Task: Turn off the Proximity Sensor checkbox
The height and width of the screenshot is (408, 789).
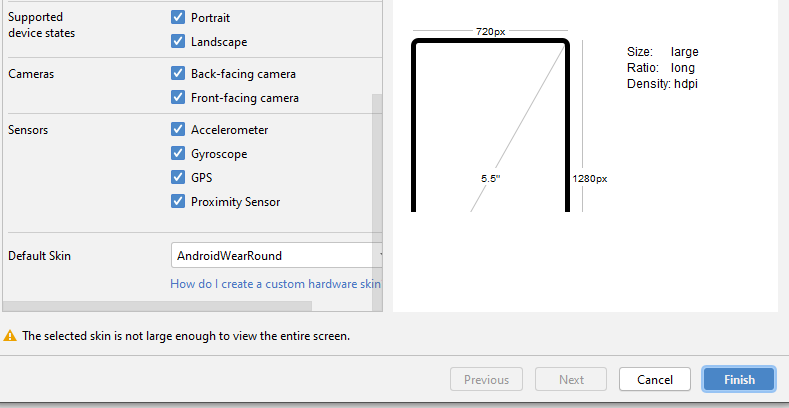Action: [x=178, y=202]
